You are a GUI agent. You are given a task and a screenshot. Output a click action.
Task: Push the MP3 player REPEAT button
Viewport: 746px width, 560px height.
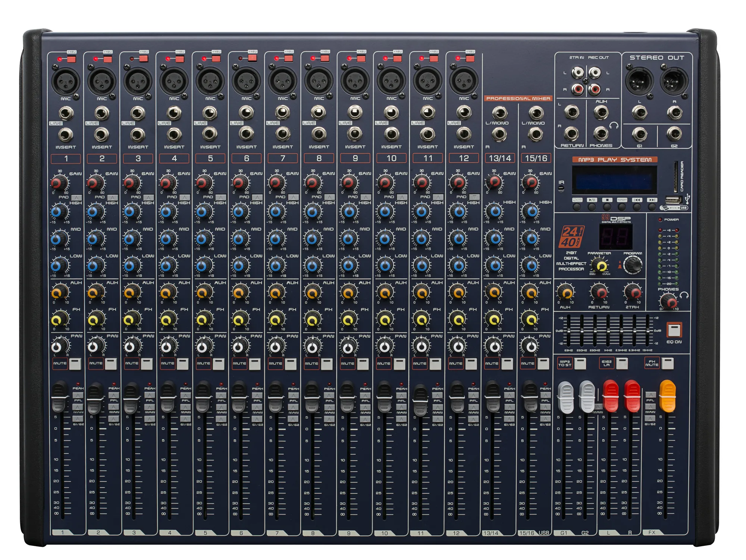(x=622, y=206)
